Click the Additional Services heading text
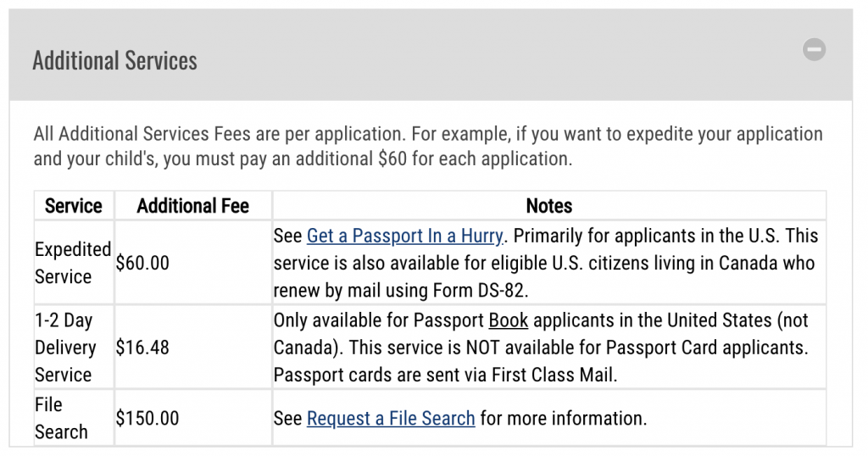 (x=114, y=60)
